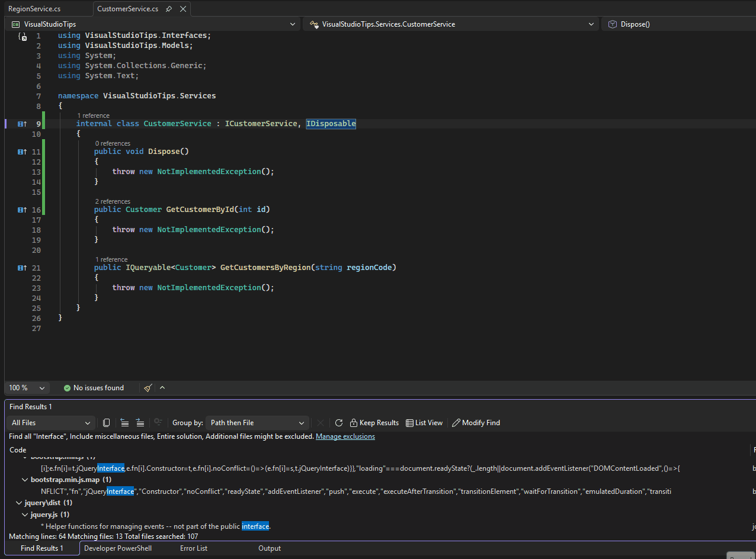Viewport: 756px width, 559px height.
Task: Select the 'NFLICT' bootstrap.min.js.map result line
Action: (x=355, y=491)
